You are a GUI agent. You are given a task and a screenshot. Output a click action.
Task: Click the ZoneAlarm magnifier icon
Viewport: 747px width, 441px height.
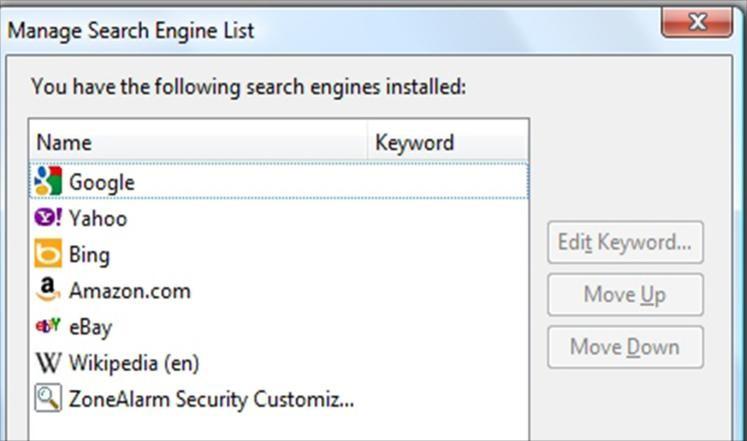pyautogui.click(x=48, y=398)
